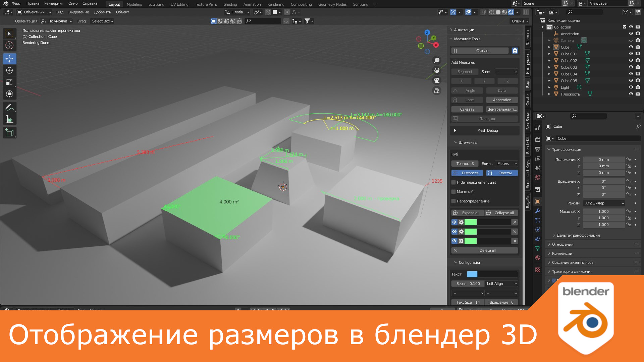Check the Масштаб option in MeasureIt panel
The width and height of the screenshot is (644, 362).
453,191
